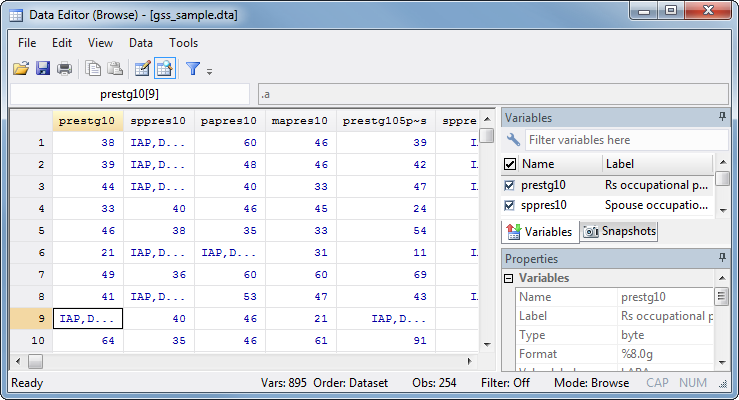Click the papres10 column header
Viewport: 739px width, 400px height.
tap(229, 121)
